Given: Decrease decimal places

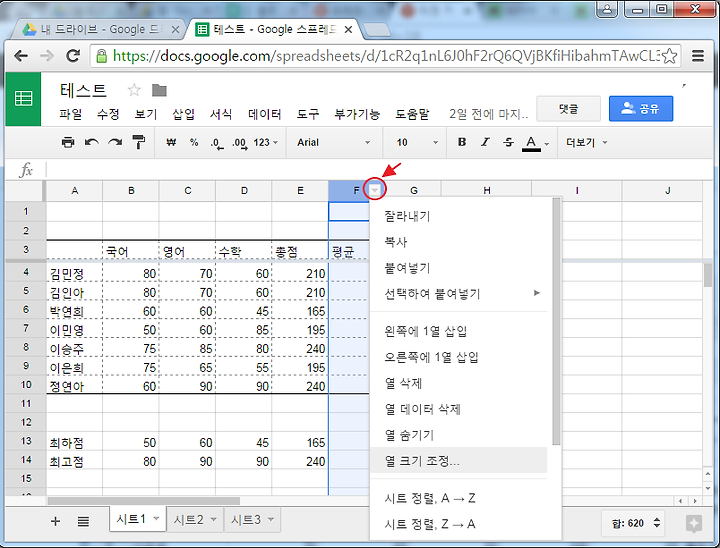Looking at the screenshot, I should [217, 143].
